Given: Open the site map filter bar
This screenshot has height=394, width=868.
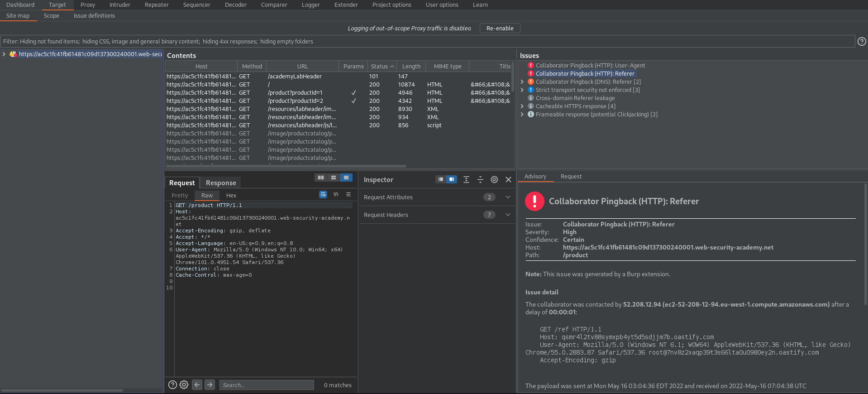Looking at the screenshot, I should [x=427, y=41].
